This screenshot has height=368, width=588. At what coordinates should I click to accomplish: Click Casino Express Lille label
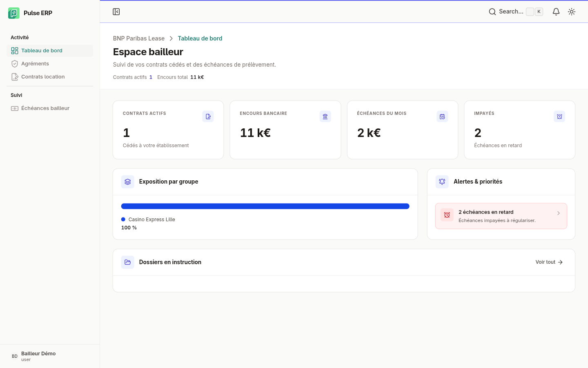click(x=152, y=220)
